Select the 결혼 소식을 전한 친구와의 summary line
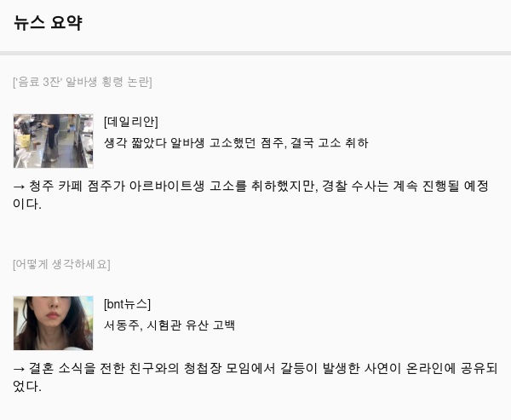Image resolution: width=511 pixels, height=420 pixels. 255,377
